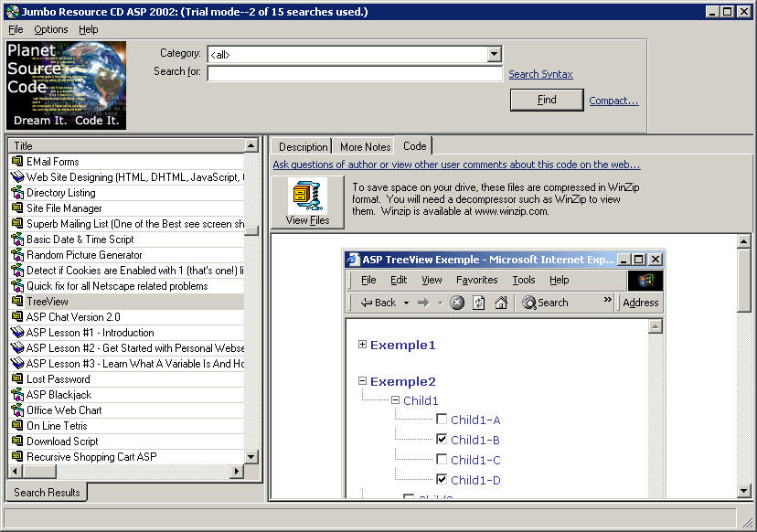
Task: Show more browser toolbar buttons chevron
Action: point(607,300)
